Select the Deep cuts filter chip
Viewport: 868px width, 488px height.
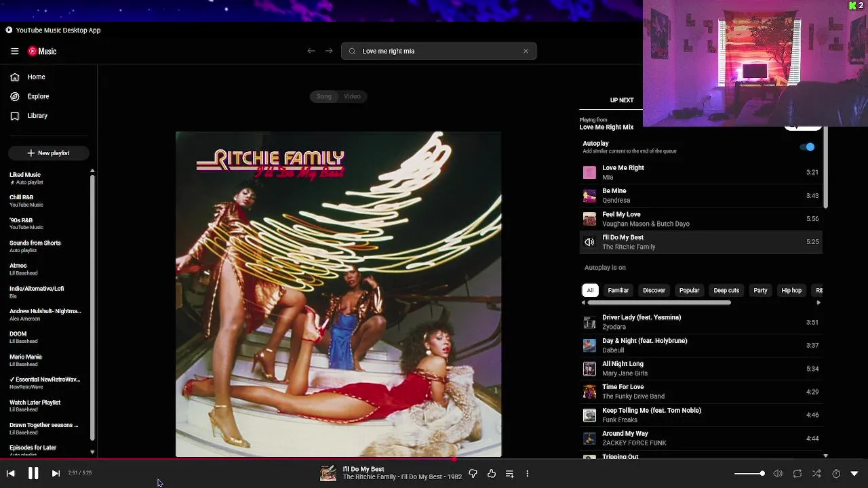726,290
